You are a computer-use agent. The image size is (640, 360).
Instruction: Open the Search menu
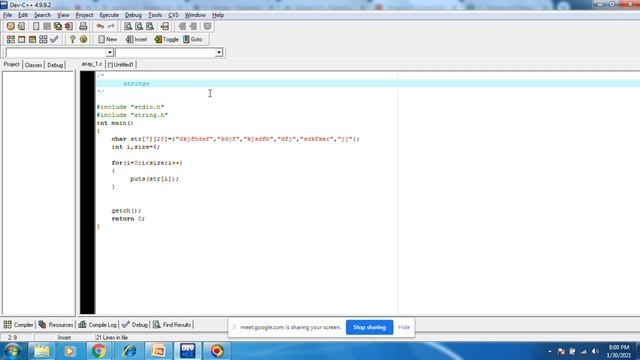[42, 15]
